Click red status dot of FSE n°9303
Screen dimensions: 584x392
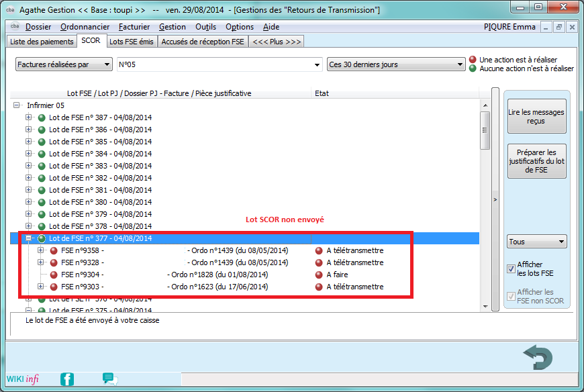[54, 287]
